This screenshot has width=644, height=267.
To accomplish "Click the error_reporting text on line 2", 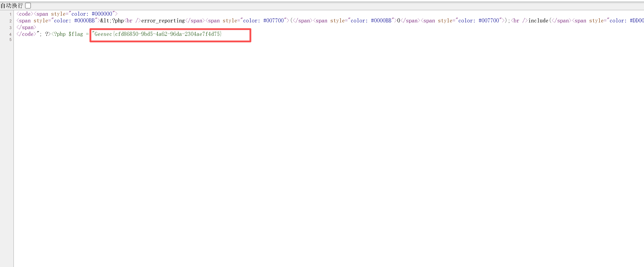I will pos(163,21).
